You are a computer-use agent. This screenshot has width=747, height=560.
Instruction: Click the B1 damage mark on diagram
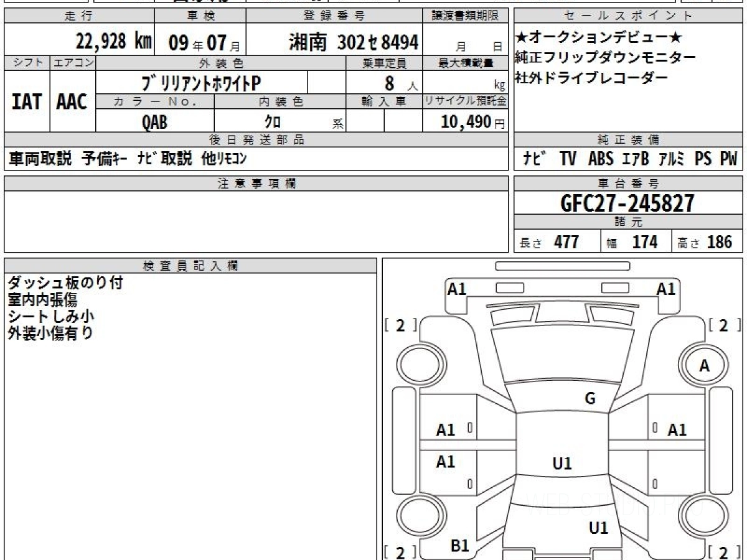(x=459, y=546)
